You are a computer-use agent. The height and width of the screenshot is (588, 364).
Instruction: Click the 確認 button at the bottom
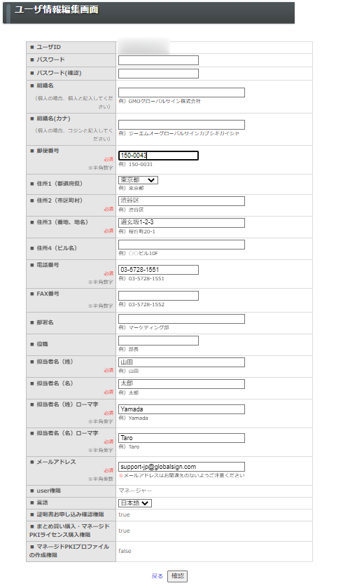(x=177, y=576)
